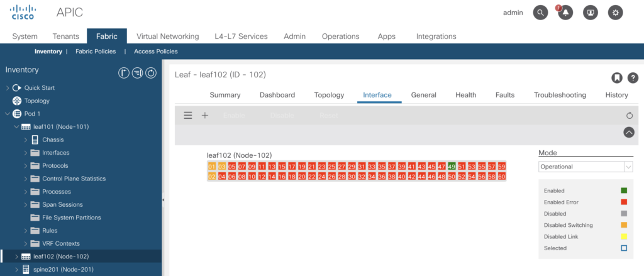Select red port 12
Viewport: 644px width, 276px height.
click(x=262, y=177)
